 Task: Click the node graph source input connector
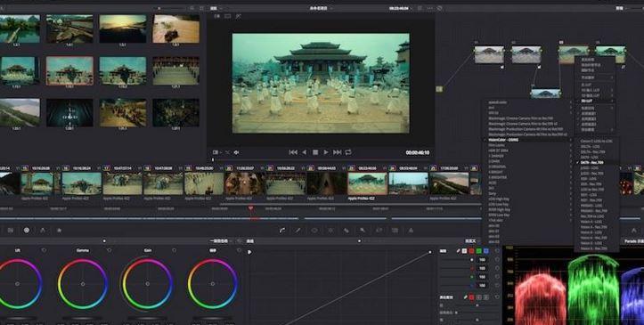pos(439,89)
